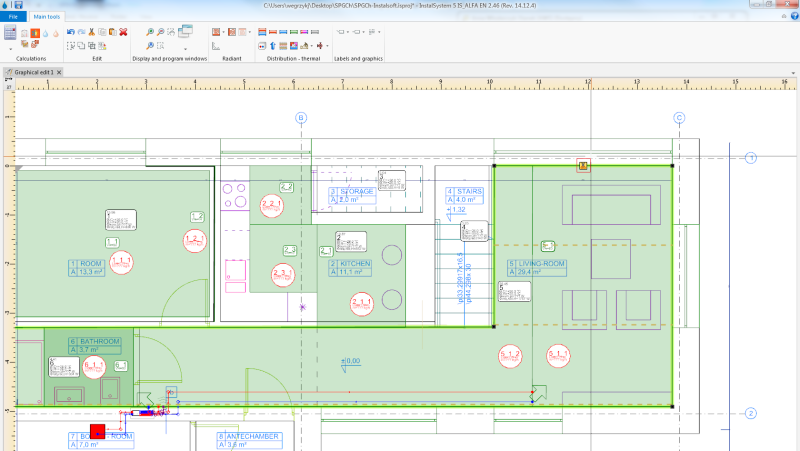The width and height of the screenshot is (800, 451).
Task: Click the help question mark icon
Action: pos(794,16)
